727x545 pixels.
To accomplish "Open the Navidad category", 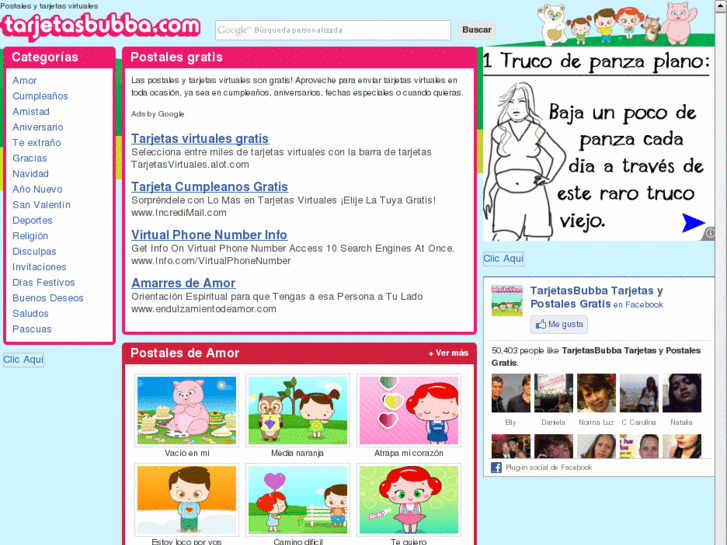I will click(x=30, y=174).
